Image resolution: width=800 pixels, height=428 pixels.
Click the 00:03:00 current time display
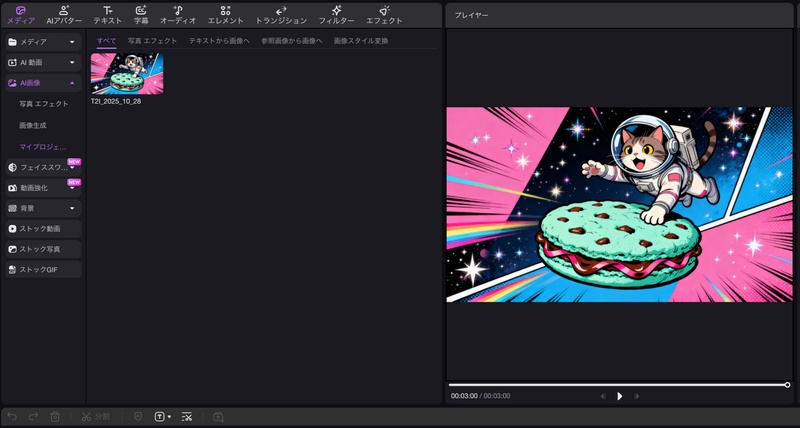(x=464, y=396)
